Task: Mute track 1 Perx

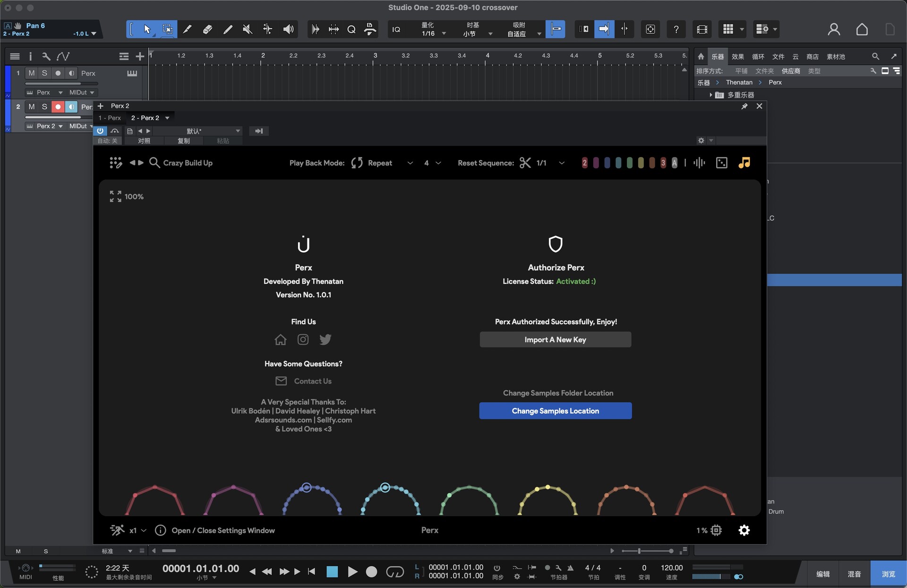Action: (32, 73)
